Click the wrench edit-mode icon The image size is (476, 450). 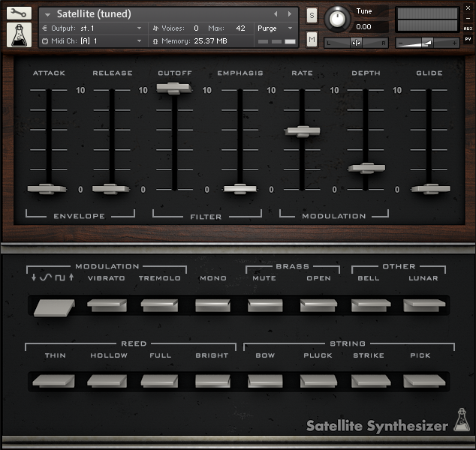19,13
